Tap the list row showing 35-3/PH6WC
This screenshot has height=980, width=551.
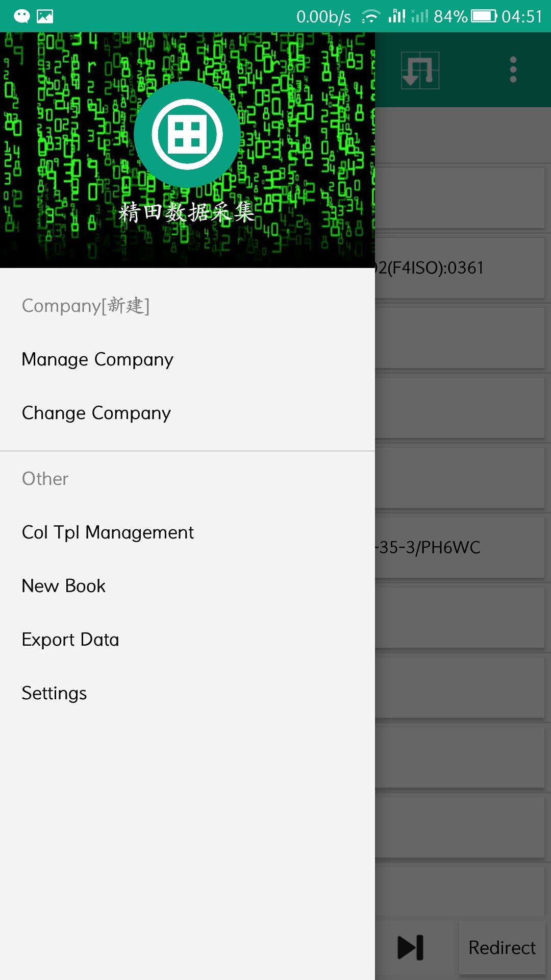click(460, 548)
